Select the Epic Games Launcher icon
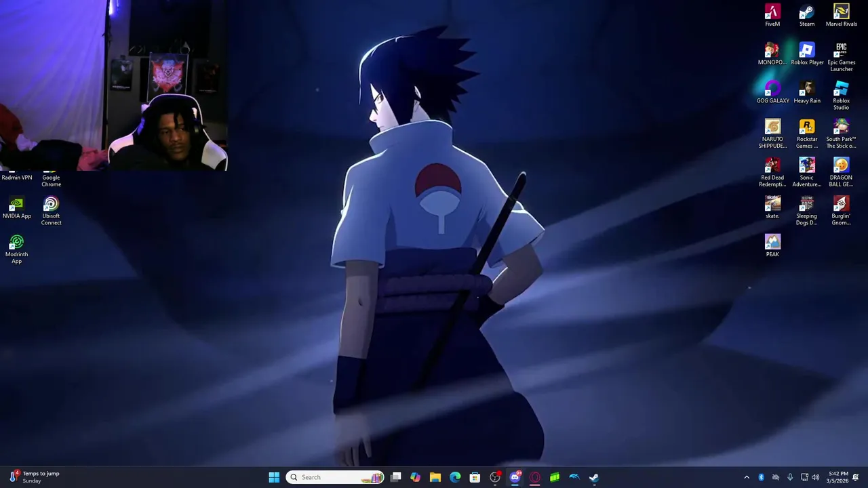 pyautogui.click(x=841, y=58)
